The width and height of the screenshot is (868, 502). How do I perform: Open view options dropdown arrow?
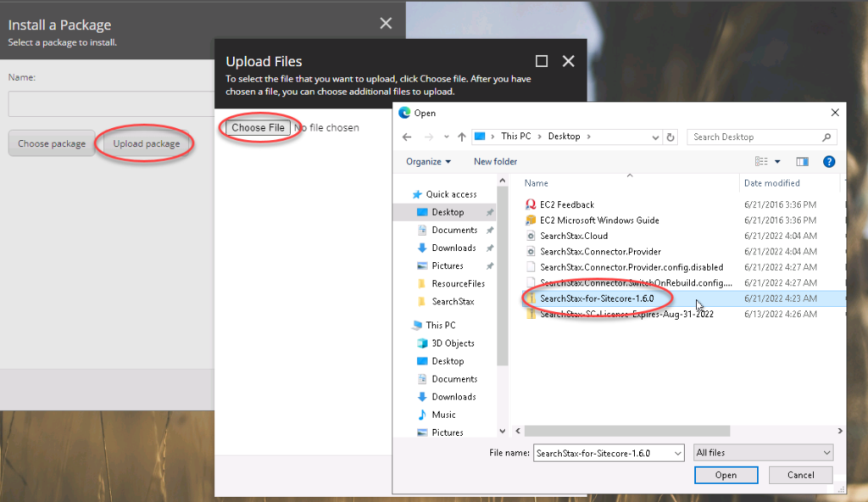777,161
